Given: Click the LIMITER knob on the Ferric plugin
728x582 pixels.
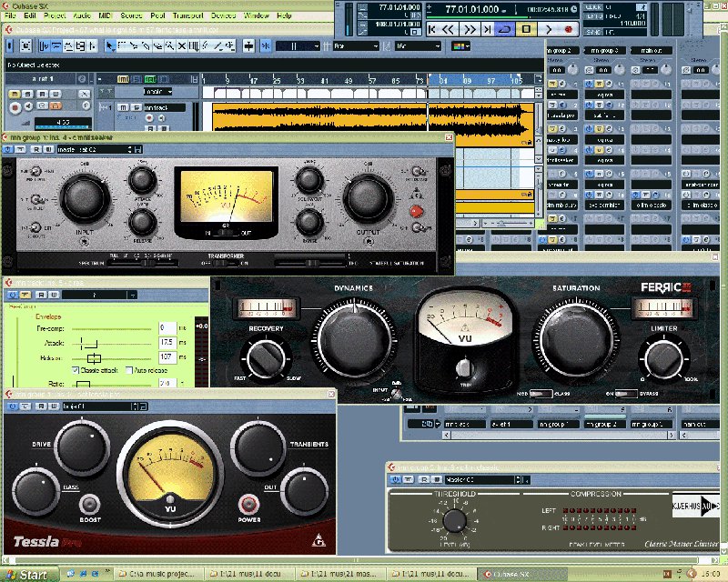Looking at the screenshot, I should [663, 359].
